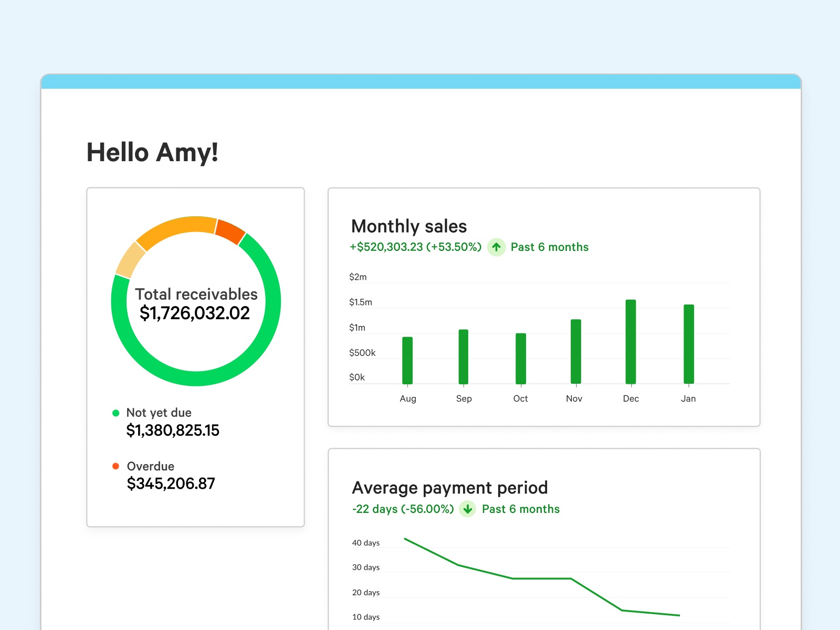Click the November sales bar
This screenshot has height=630, width=840.
point(576,351)
